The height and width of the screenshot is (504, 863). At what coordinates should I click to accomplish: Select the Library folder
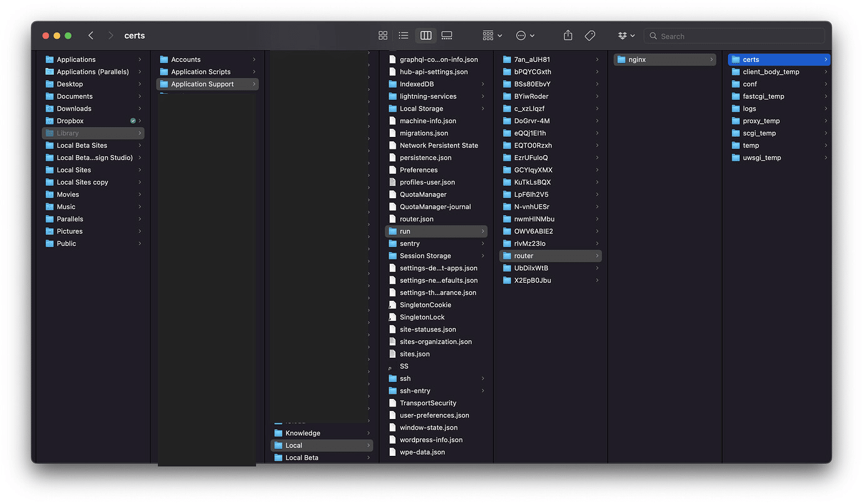(x=93, y=133)
